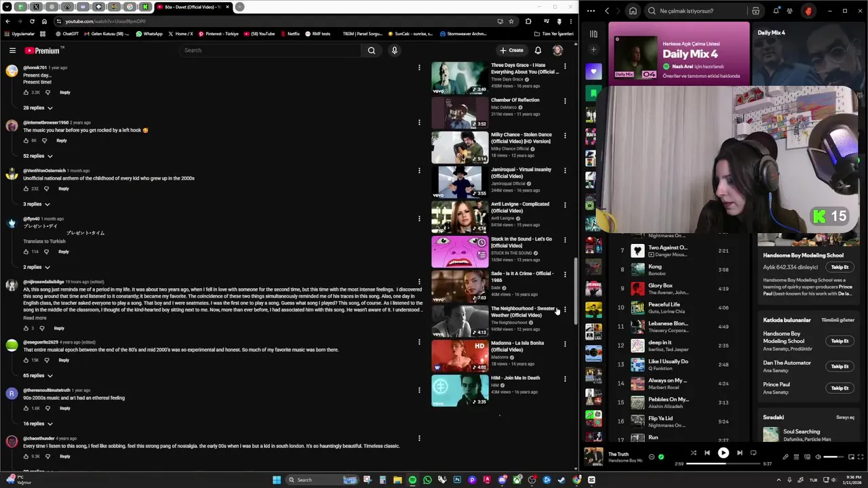Open Spotify three-dot app menu
868x488 pixels.
(591, 11)
